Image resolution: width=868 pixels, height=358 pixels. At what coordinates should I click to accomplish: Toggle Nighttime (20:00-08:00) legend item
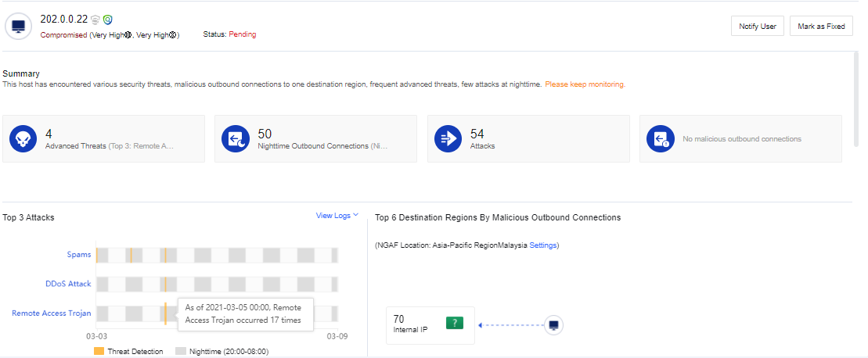click(222, 352)
